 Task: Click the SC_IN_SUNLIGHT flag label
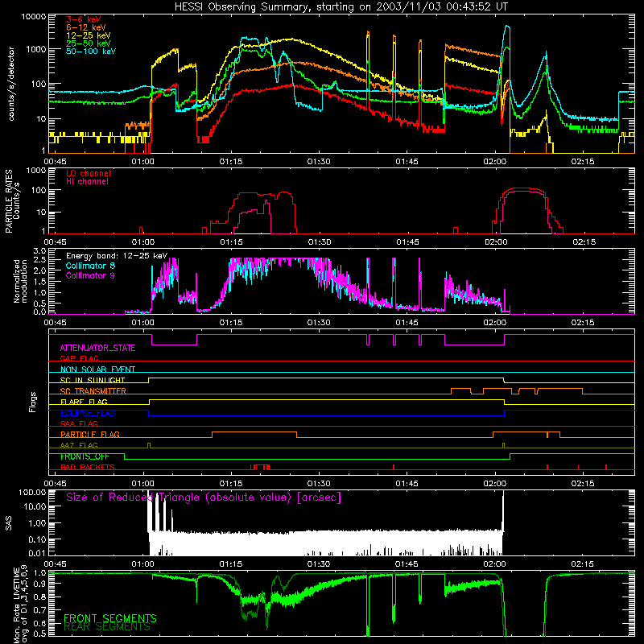tap(93, 380)
